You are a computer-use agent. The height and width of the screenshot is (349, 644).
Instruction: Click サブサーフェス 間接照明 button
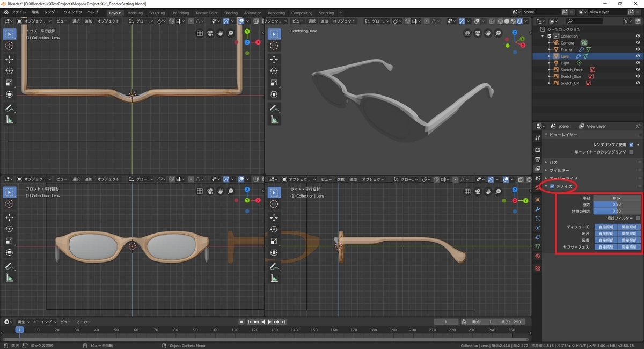click(x=629, y=247)
